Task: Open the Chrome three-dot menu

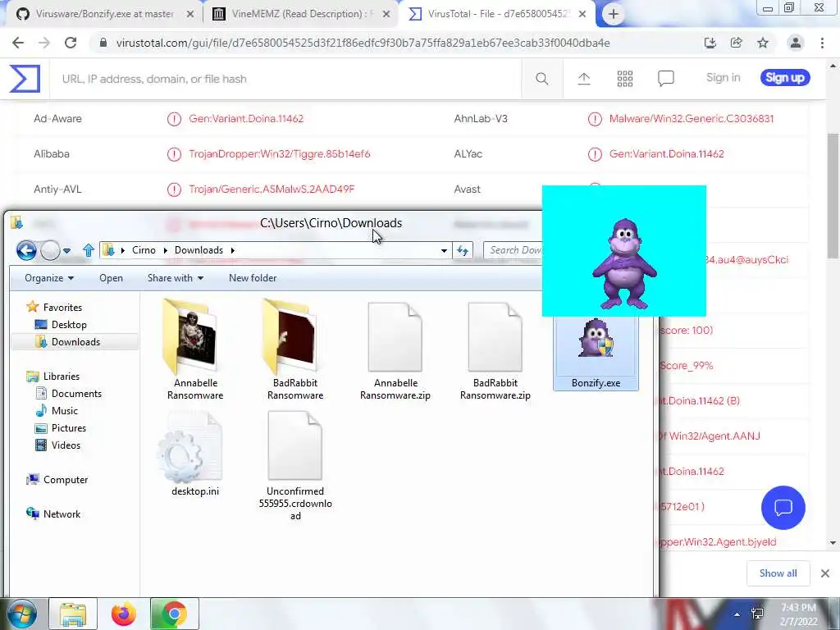Action: tap(822, 43)
